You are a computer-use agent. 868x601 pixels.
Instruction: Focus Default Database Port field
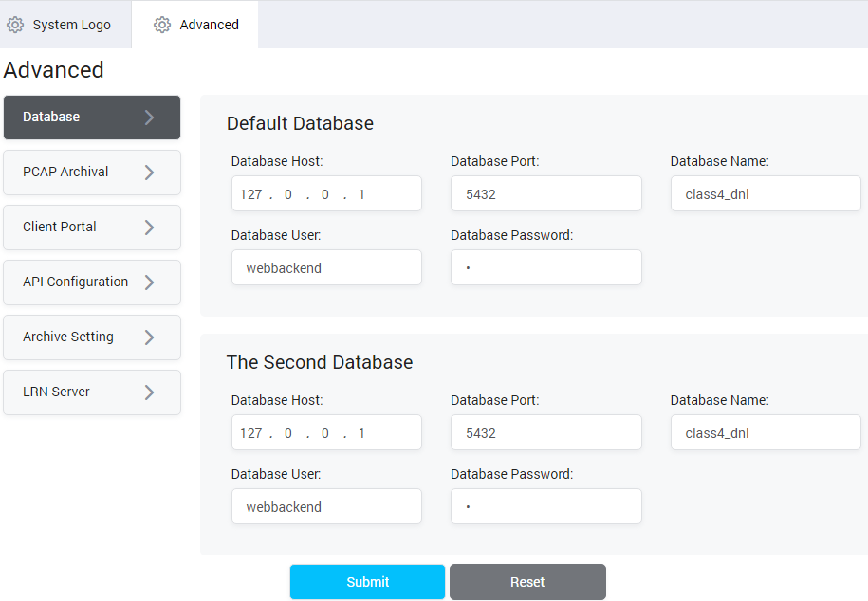545,194
